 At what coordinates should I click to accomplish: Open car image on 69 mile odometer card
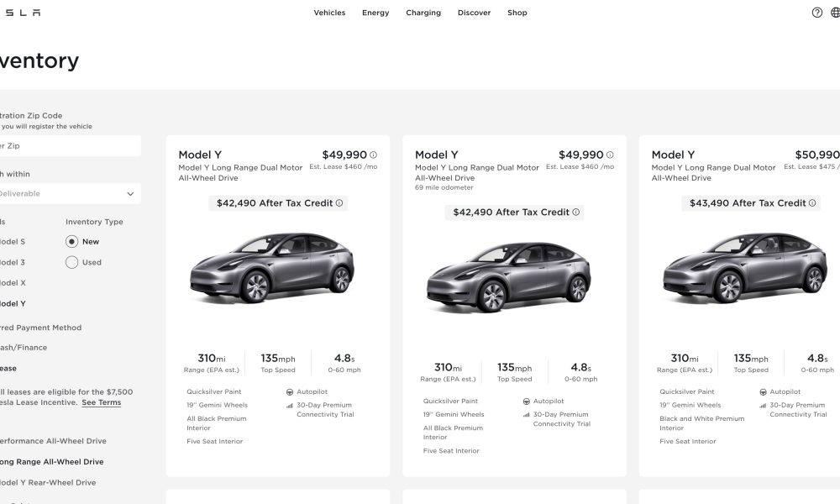509,276
